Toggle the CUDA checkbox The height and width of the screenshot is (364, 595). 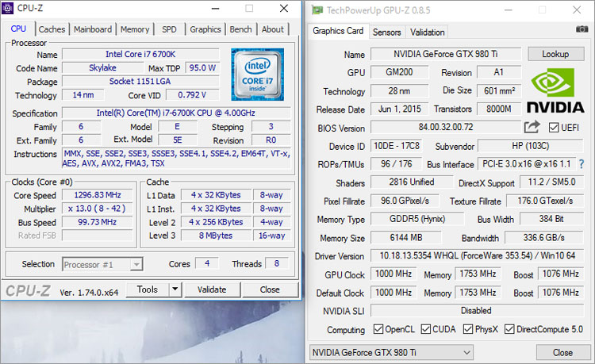[x=426, y=329]
